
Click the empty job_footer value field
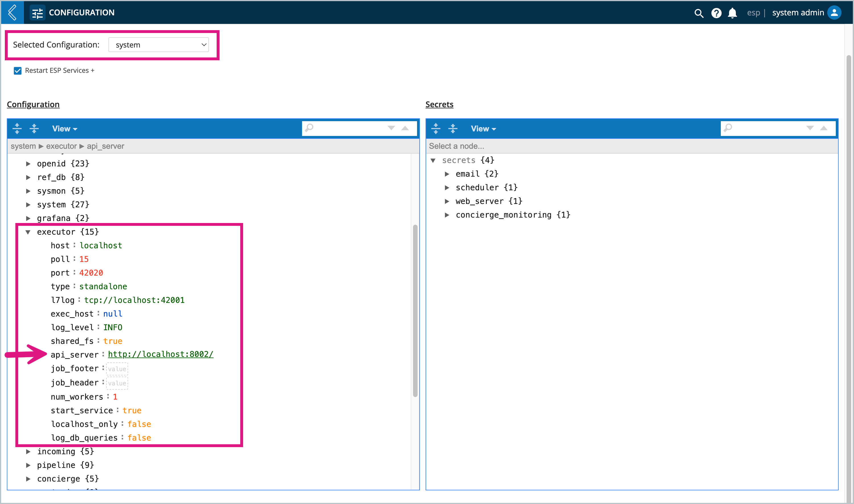117,369
